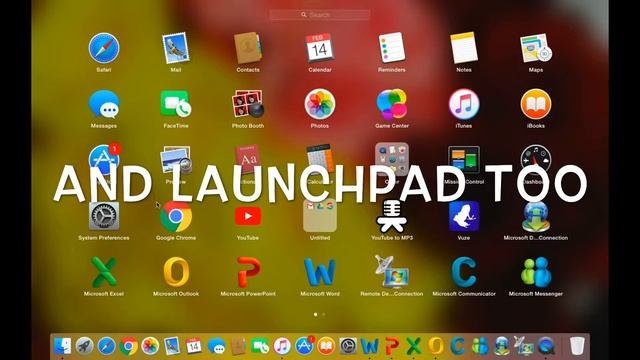Launch FaceTime from the Launchpad grid
This screenshot has height=360, width=640.
(176, 104)
